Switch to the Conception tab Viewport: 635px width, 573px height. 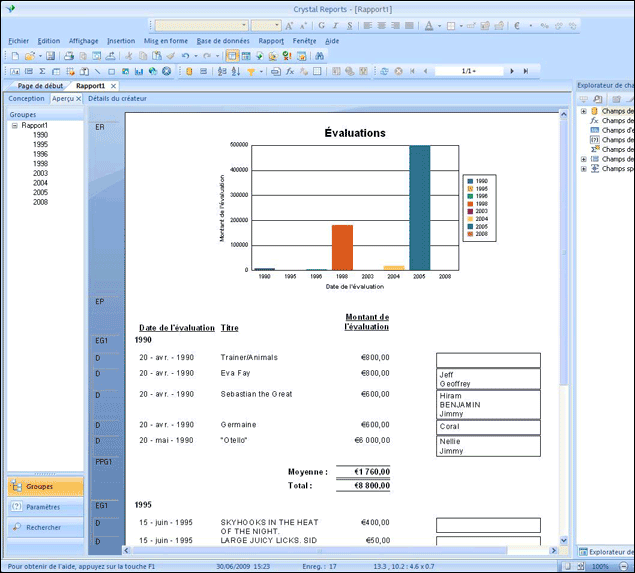[x=26, y=99]
